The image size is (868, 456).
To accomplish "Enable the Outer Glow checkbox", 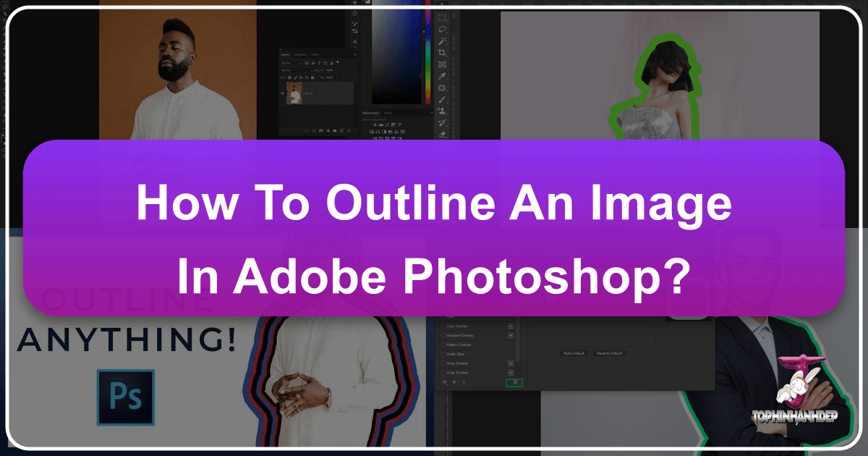I will (x=444, y=354).
